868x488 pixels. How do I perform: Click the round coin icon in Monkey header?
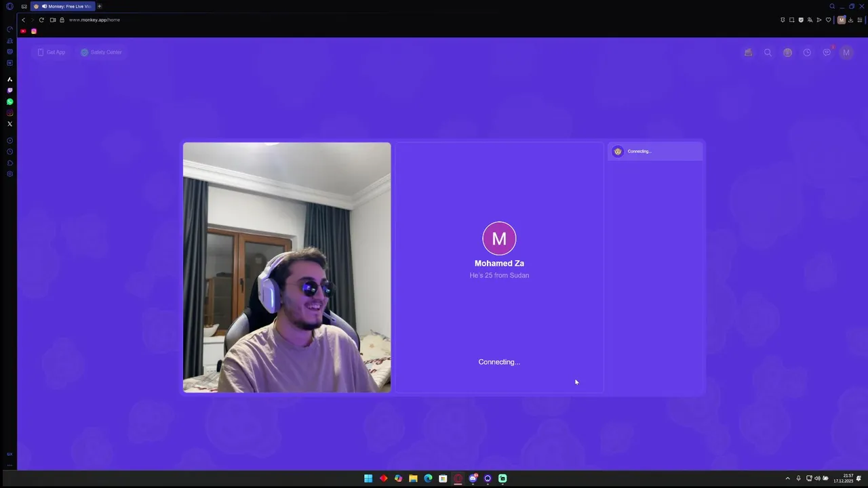pos(787,52)
